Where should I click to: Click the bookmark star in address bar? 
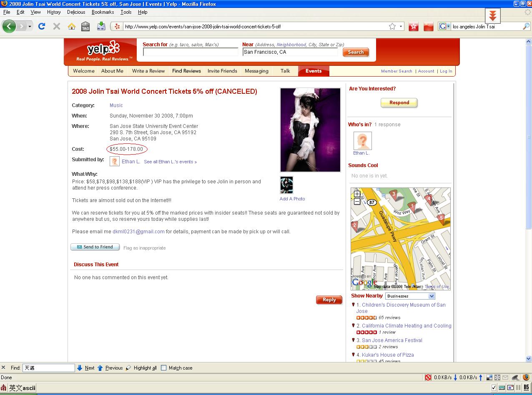[x=392, y=26]
